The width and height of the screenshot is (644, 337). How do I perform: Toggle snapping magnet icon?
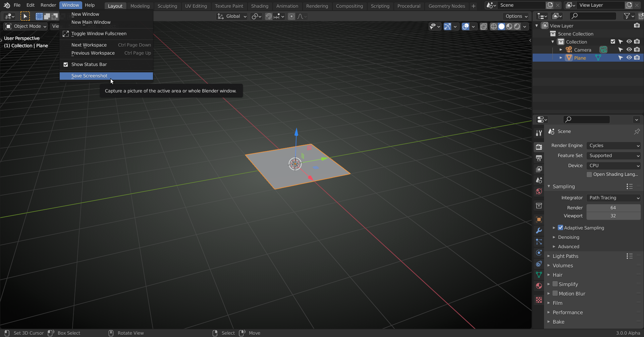[268, 16]
